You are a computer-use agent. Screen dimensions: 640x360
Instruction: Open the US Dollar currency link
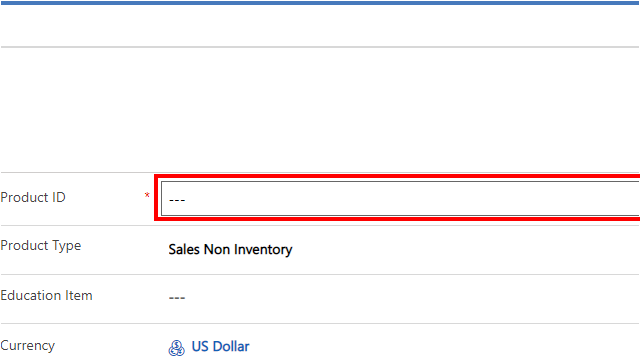tap(220, 347)
